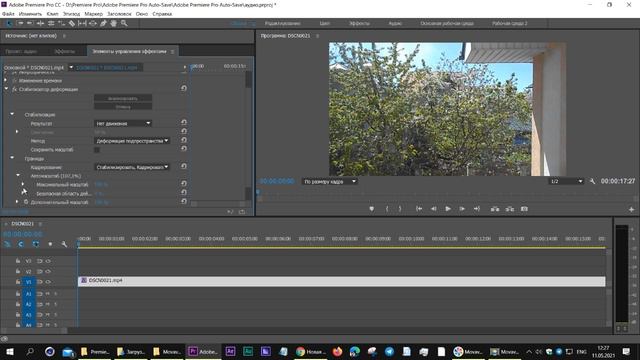Click the upper stabilizer button (label blurred)
The image size is (640, 360).
coord(123,98)
